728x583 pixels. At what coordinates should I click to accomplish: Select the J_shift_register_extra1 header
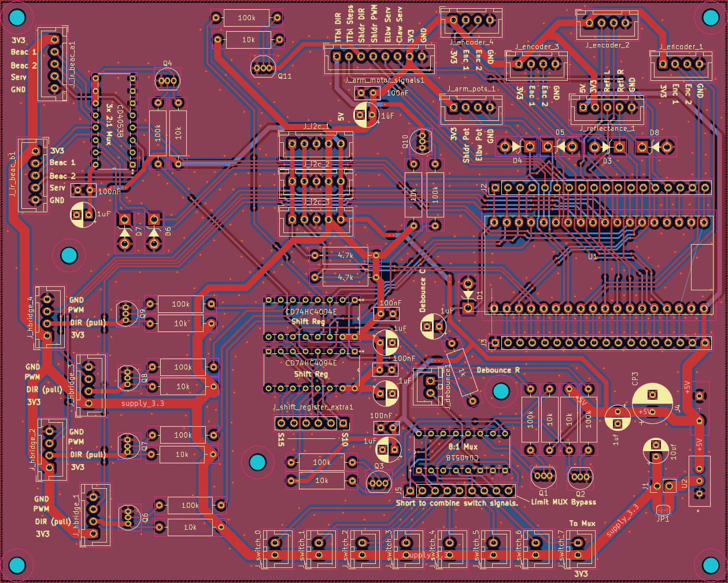click(x=307, y=423)
